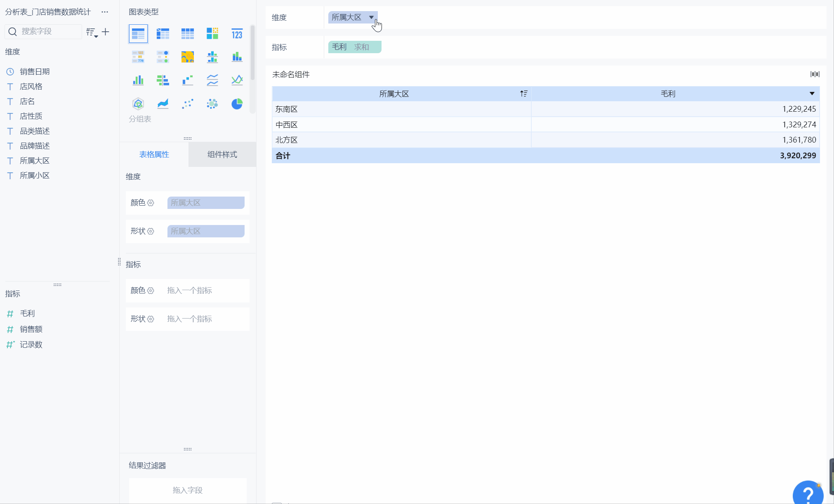Select the 所属大区 field in dimension list

click(x=35, y=161)
